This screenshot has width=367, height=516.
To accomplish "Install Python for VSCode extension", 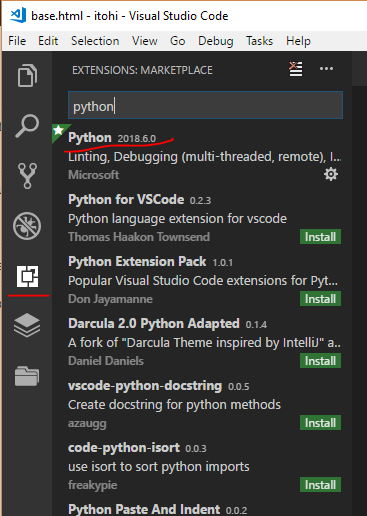I will click(x=320, y=237).
